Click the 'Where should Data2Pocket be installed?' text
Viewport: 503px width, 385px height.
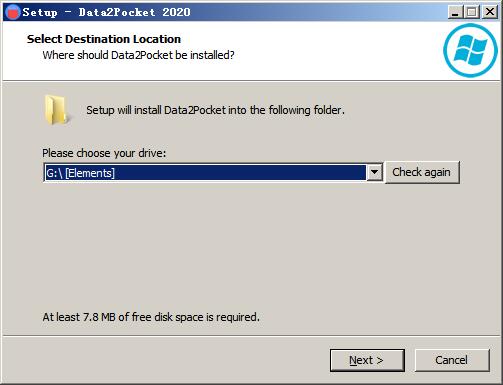138,55
